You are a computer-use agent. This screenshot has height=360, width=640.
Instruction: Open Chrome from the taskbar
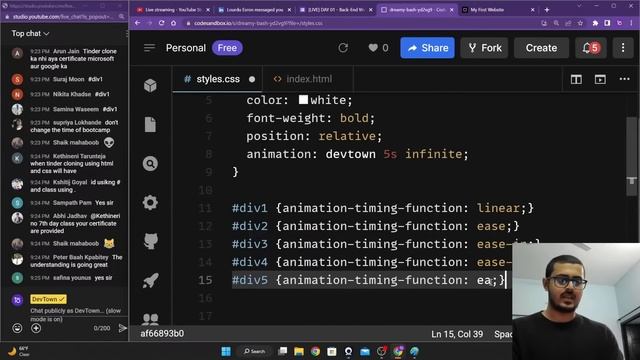coord(315,351)
